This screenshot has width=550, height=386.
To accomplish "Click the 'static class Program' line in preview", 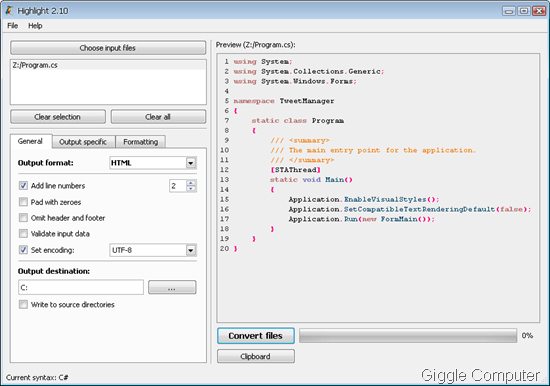I will 297,121.
